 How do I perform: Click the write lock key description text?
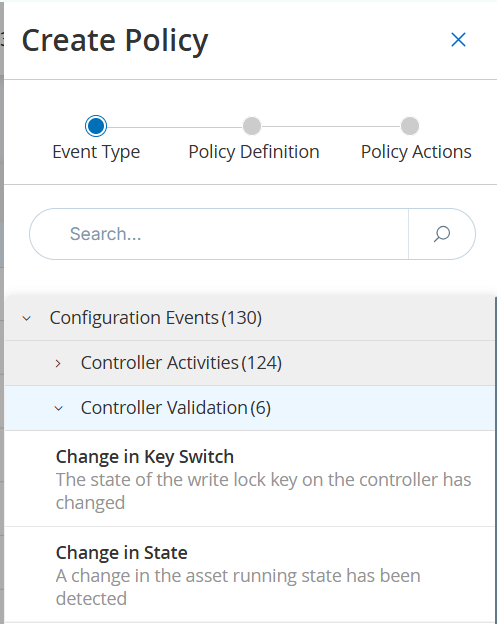(x=263, y=491)
